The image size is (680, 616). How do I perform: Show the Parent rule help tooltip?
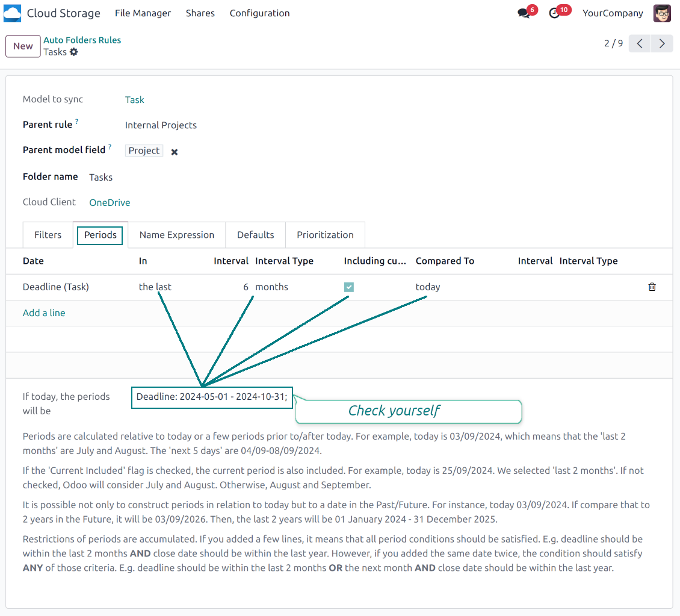tap(77, 122)
